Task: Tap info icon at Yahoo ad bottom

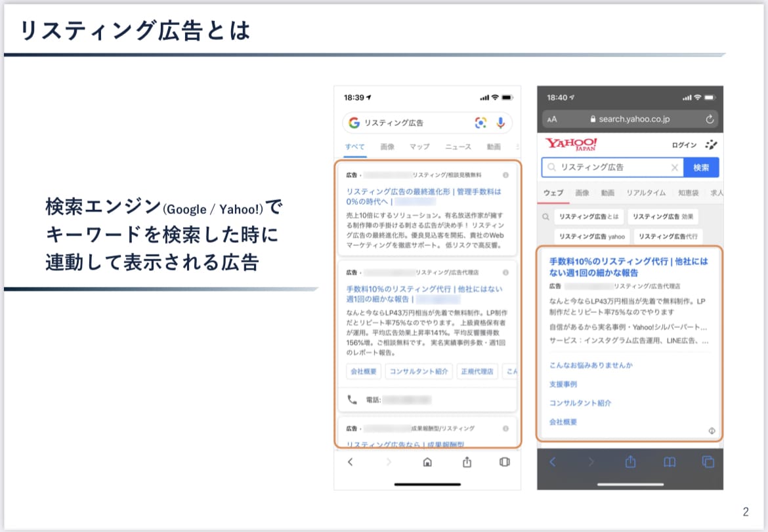Action: click(712, 431)
